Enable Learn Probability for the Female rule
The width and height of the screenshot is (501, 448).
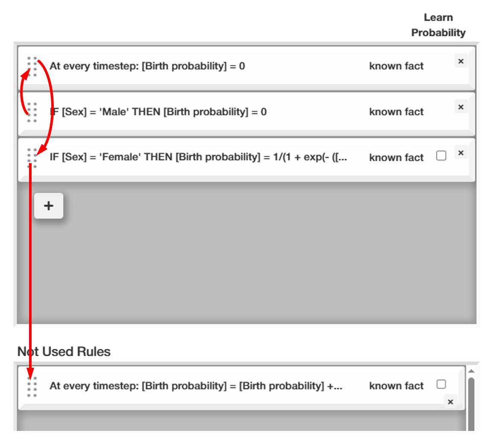tap(441, 156)
